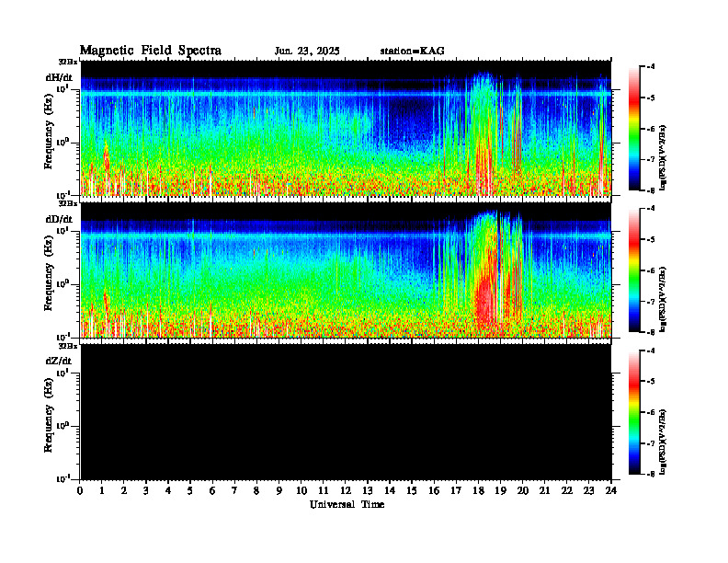Click the hour 15 tick label
The height and width of the screenshot is (563, 728).
click(x=412, y=490)
